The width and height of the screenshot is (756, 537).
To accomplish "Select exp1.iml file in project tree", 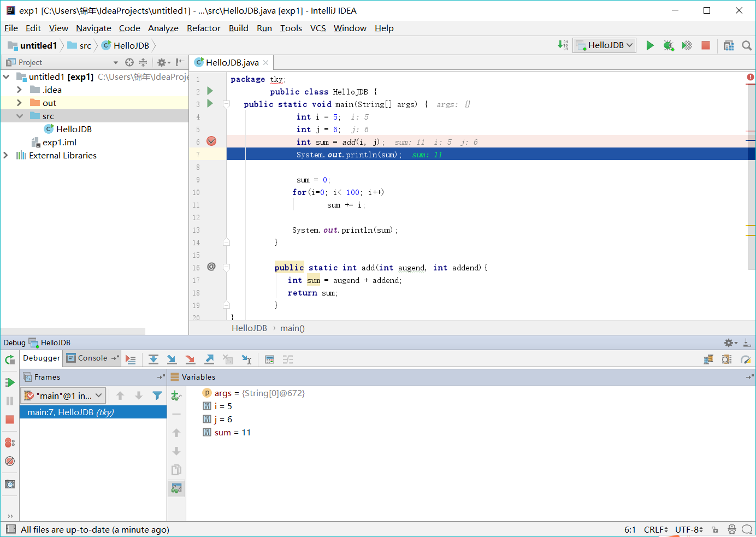I will click(59, 143).
